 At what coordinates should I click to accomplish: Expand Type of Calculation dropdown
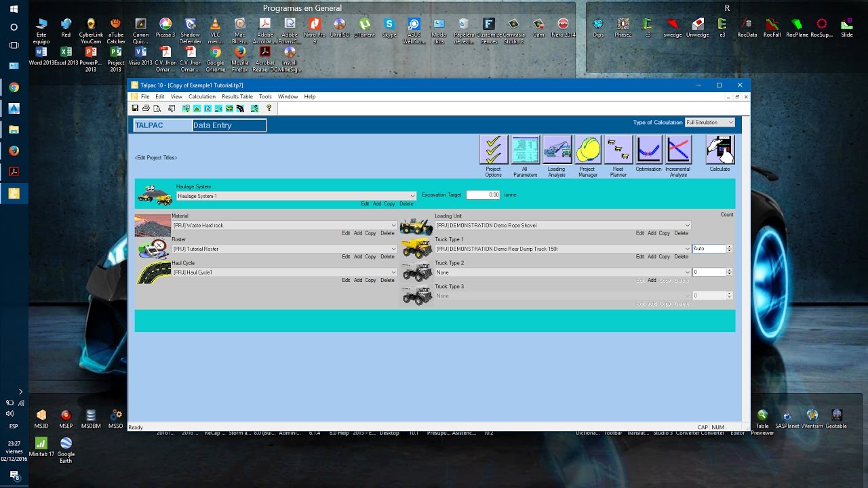coord(730,123)
